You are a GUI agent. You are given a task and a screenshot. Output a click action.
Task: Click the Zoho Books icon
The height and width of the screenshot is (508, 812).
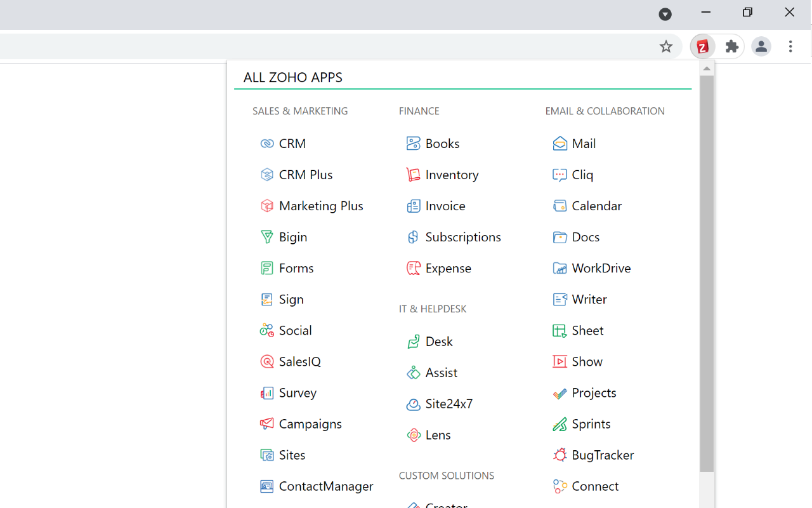[413, 143]
